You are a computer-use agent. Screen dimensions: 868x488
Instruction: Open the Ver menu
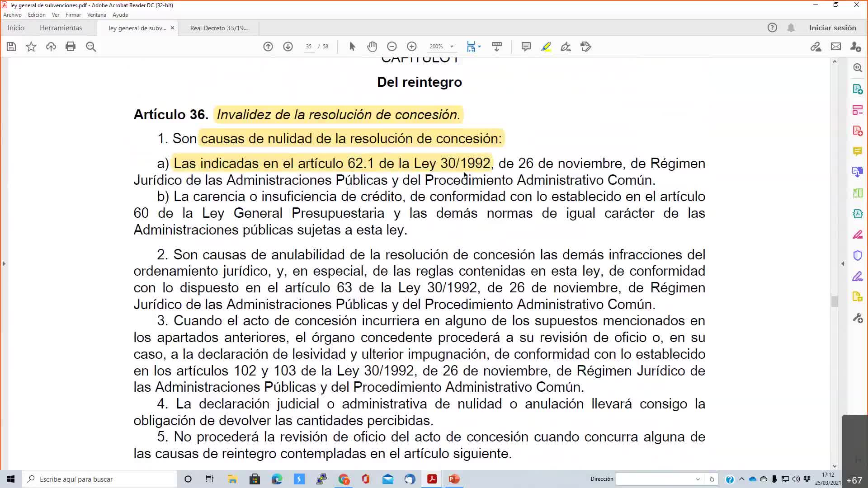pyautogui.click(x=56, y=15)
